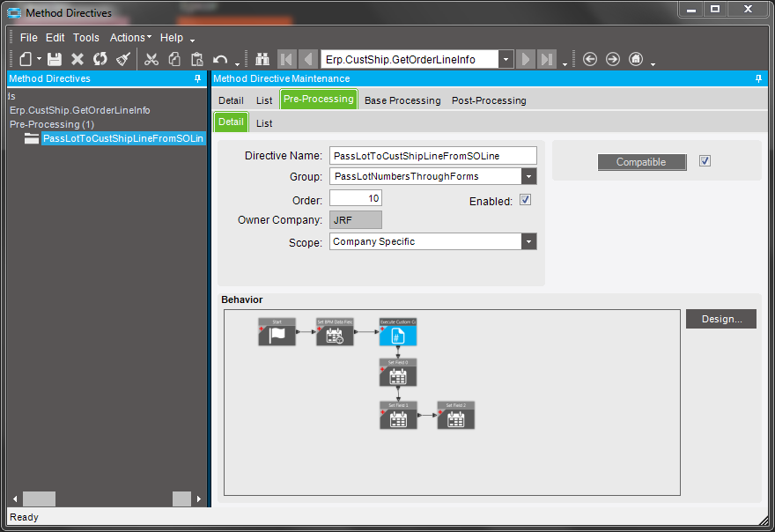This screenshot has height=532, width=775.
Task: Open the workflow designer with Design...
Action: click(721, 319)
